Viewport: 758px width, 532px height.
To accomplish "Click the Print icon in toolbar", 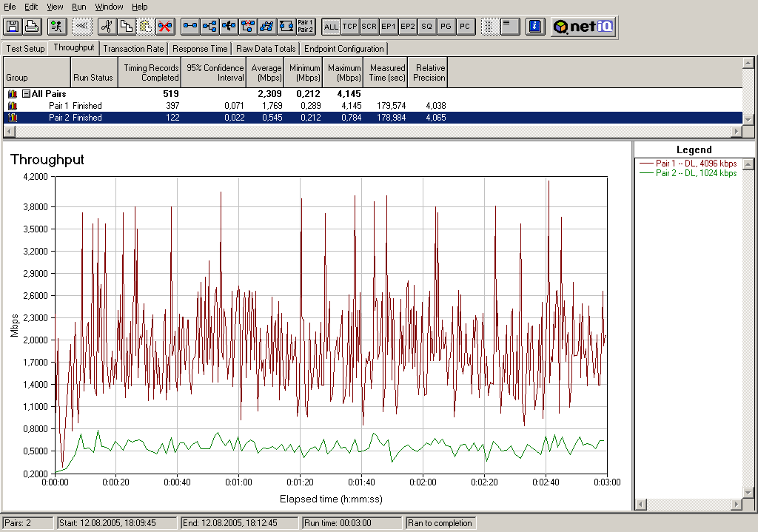I will coord(32,27).
